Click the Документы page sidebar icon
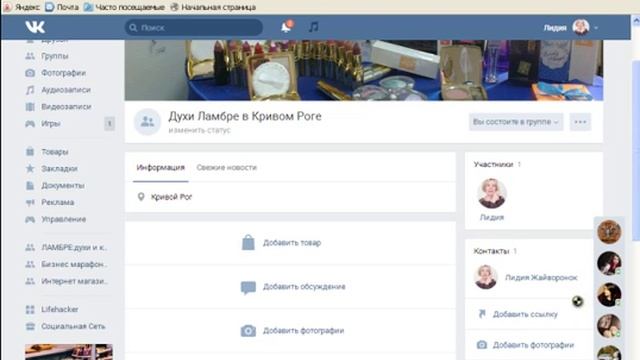This screenshot has height=360, width=640. pyautogui.click(x=30, y=185)
